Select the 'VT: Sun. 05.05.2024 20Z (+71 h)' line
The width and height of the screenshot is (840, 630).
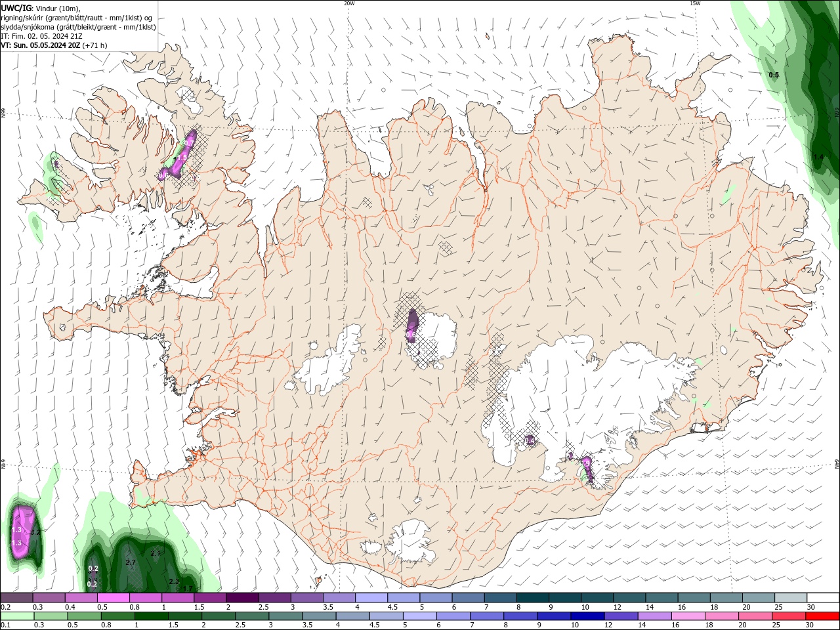[54, 45]
